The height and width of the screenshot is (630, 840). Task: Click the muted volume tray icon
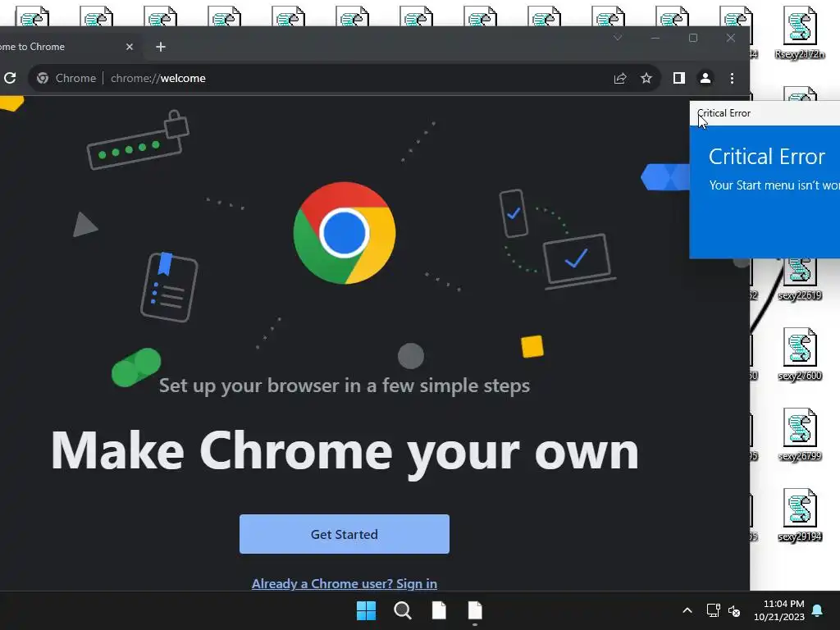[734, 610]
